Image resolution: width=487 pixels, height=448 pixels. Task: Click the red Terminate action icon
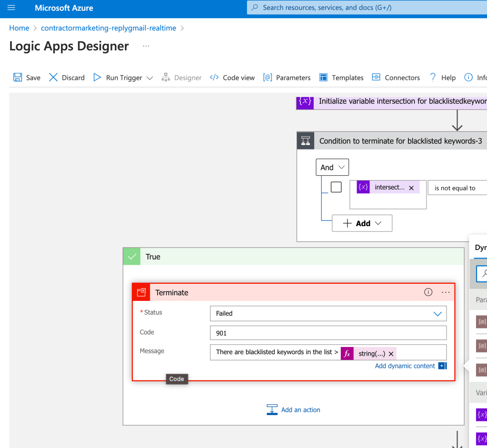141,292
